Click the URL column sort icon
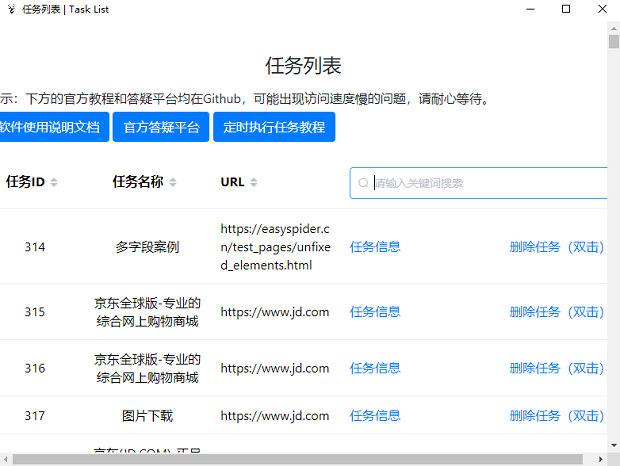Image resolution: width=620 pixels, height=466 pixels. tap(253, 182)
